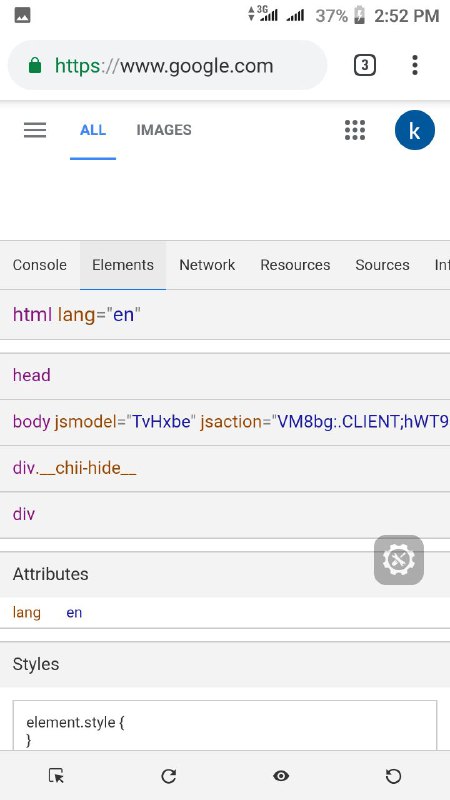450x800 pixels.
Task: Tap the floating devtools gear button
Action: (398, 560)
